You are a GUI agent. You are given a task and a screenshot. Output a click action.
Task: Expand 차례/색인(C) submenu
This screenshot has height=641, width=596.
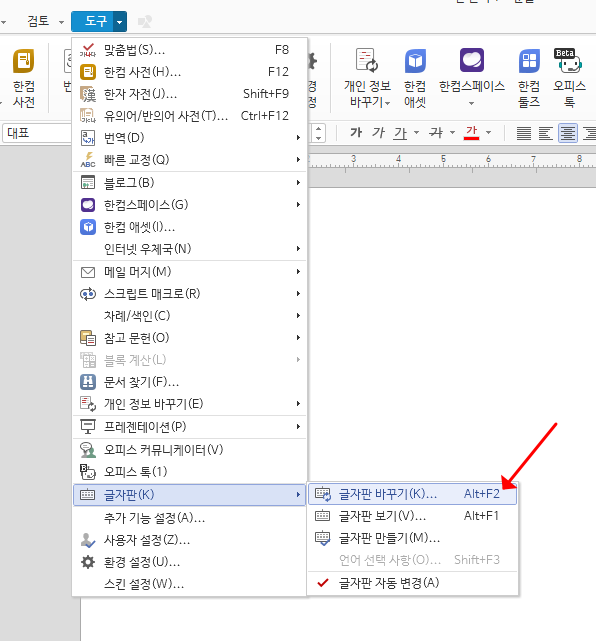coord(189,316)
